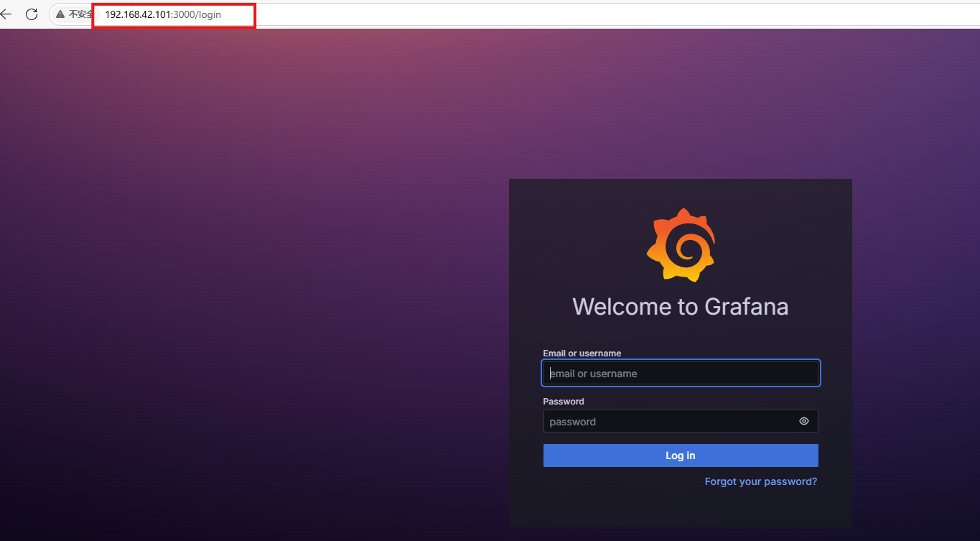Reload the page with the refresh icon
980x541 pixels.
(32, 14)
